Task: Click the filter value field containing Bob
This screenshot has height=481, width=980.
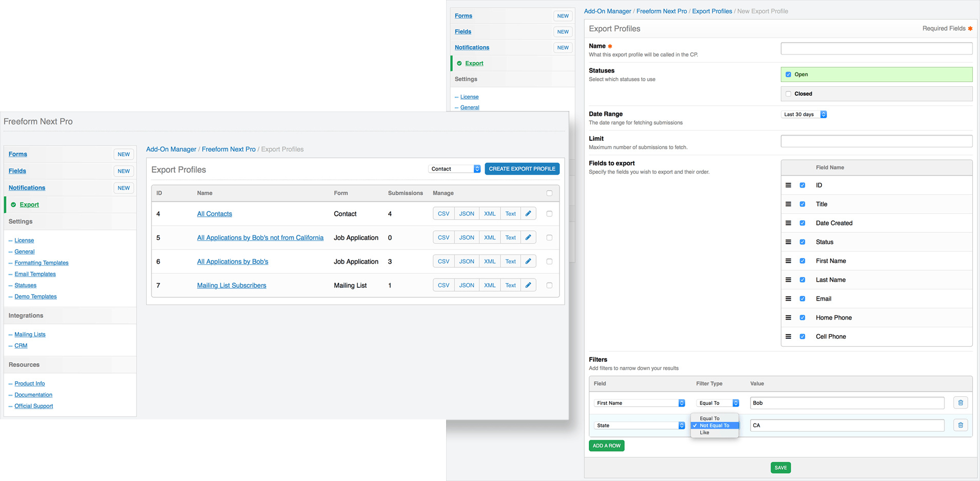Action: [x=847, y=403]
